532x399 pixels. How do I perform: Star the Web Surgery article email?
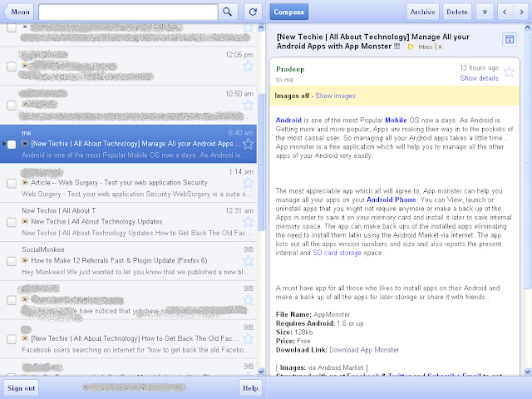coord(248,183)
